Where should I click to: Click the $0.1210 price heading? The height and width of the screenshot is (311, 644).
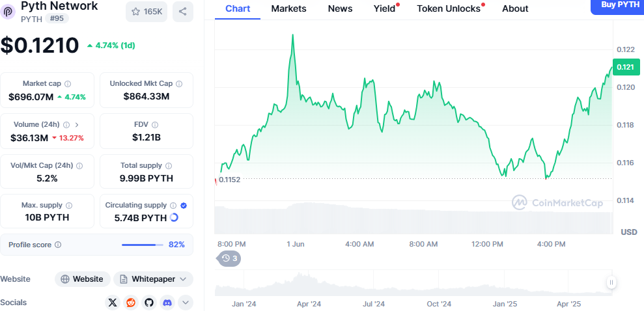40,45
